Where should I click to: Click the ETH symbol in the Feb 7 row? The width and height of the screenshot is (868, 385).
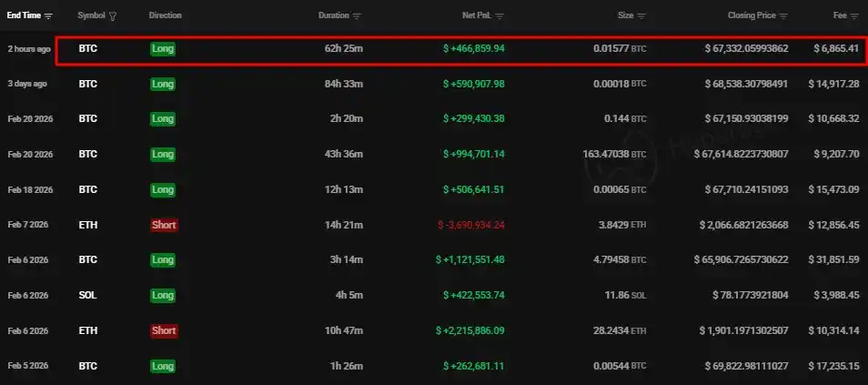[x=87, y=225]
